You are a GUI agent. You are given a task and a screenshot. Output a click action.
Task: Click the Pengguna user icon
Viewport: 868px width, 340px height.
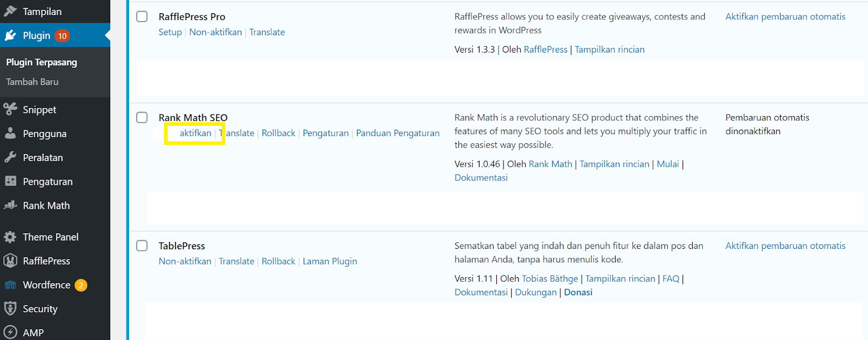(x=10, y=133)
